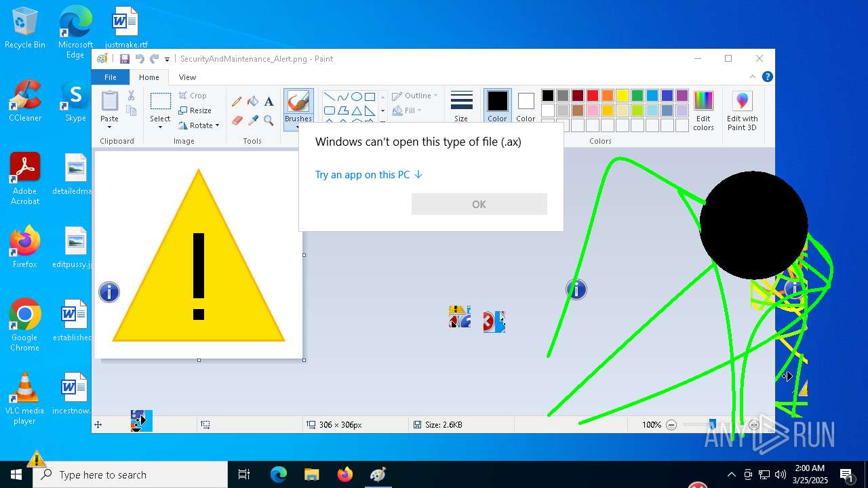This screenshot has width=868, height=488.
Task: Click Edit with Paint 3D
Action: pyautogui.click(x=742, y=111)
